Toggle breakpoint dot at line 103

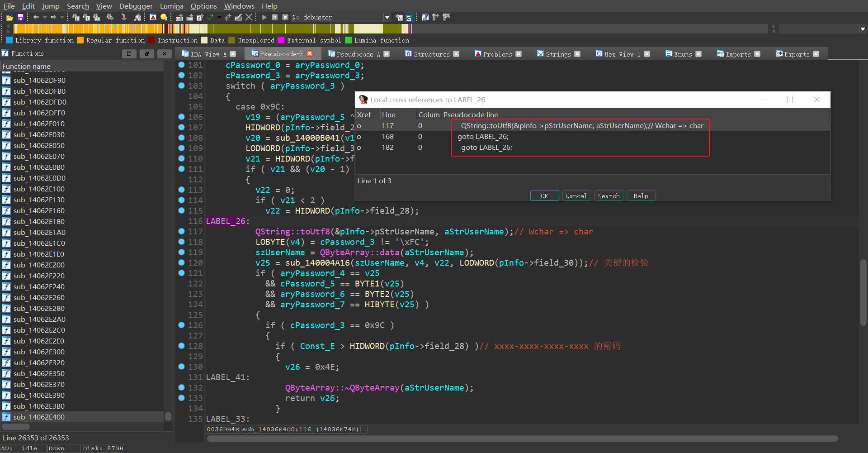point(181,86)
